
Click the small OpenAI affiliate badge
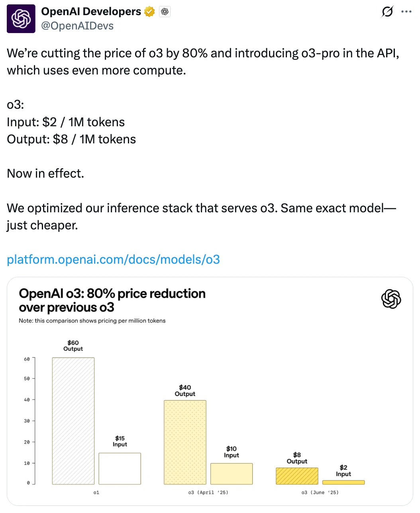point(165,12)
